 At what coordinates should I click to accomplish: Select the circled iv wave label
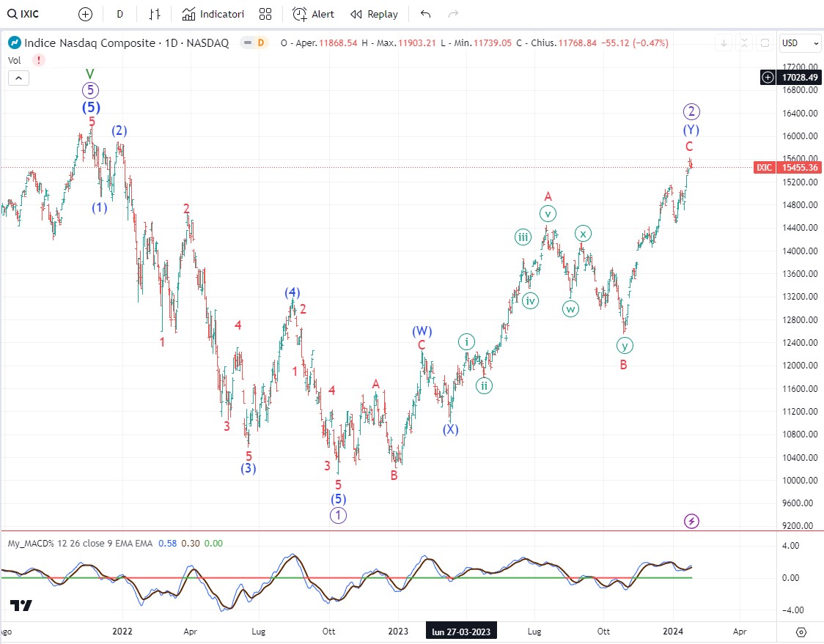tap(530, 301)
